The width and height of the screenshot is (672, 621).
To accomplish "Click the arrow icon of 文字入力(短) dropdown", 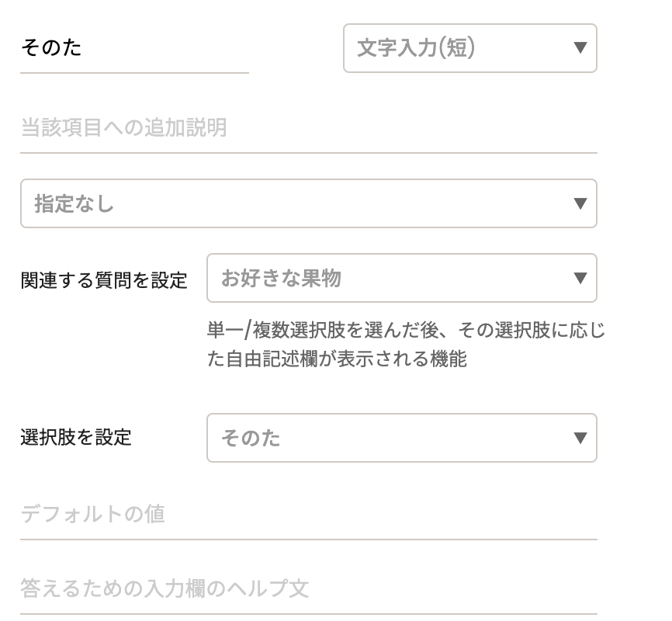I will click(x=579, y=48).
